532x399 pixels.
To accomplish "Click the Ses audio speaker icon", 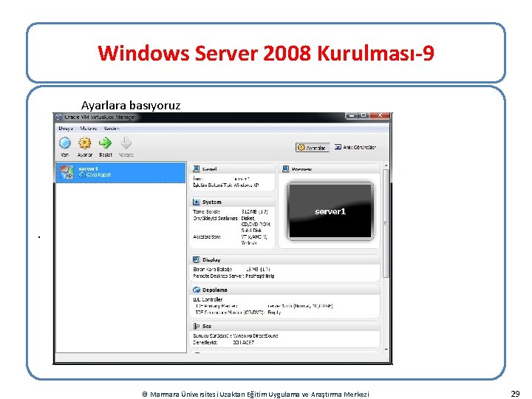I will pos(196,326).
